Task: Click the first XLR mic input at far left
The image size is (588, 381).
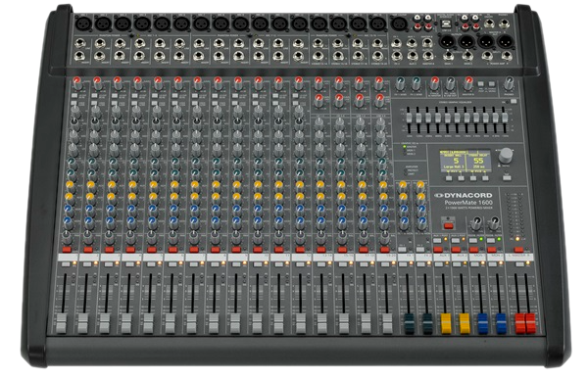Action: click(x=83, y=24)
